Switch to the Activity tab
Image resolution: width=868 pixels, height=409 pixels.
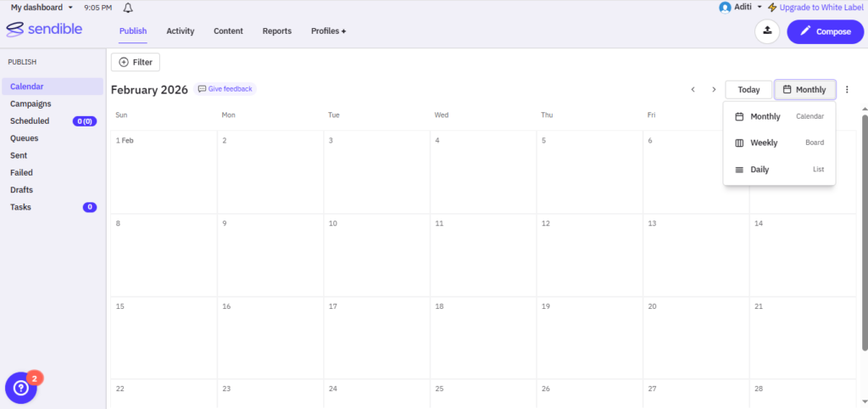tap(181, 31)
